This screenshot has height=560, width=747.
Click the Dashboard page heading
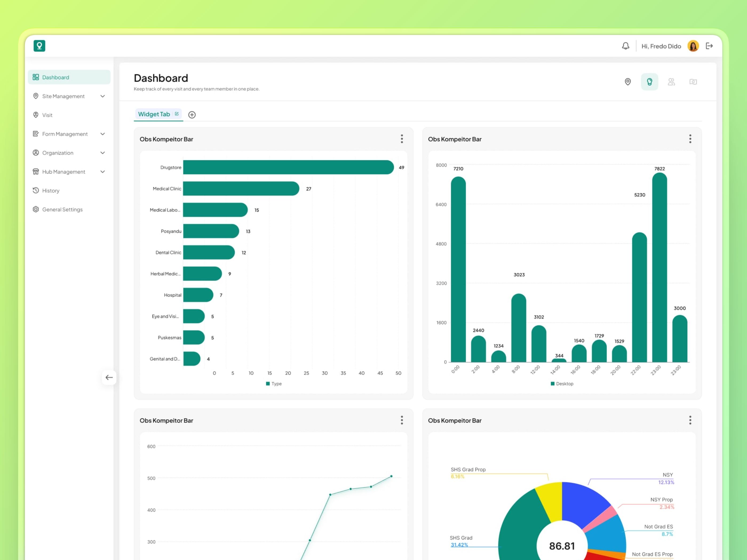coord(161,78)
